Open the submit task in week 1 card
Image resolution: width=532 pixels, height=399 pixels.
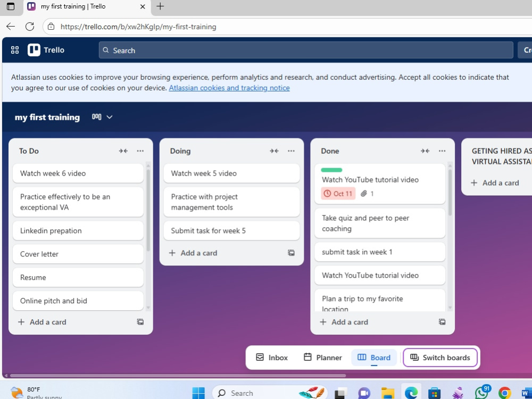point(380,252)
